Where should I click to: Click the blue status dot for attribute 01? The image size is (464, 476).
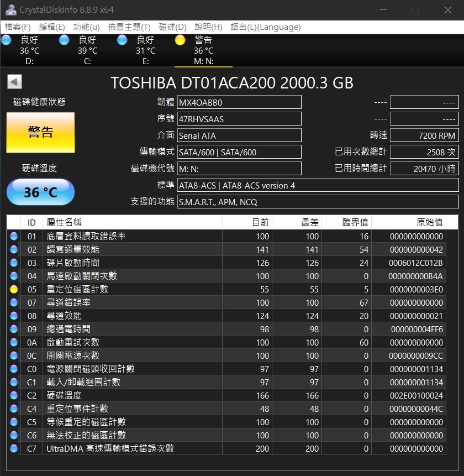coord(14,236)
